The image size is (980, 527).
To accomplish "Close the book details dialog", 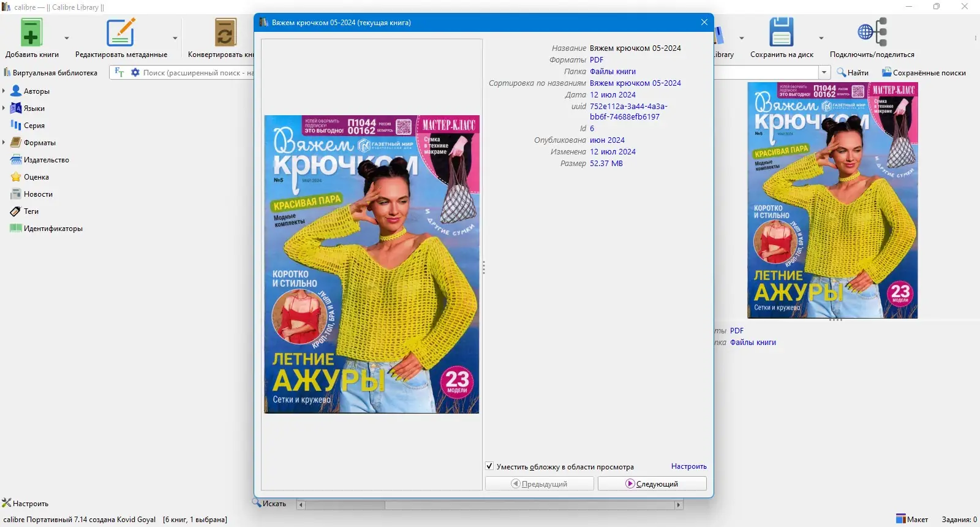I will click(x=704, y=22).
